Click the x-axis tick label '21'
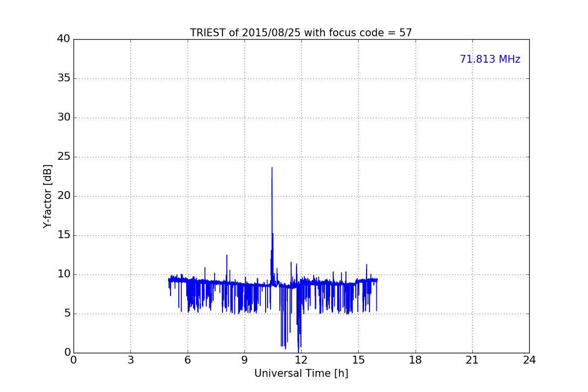588x392 pixels. click(472, 360)
